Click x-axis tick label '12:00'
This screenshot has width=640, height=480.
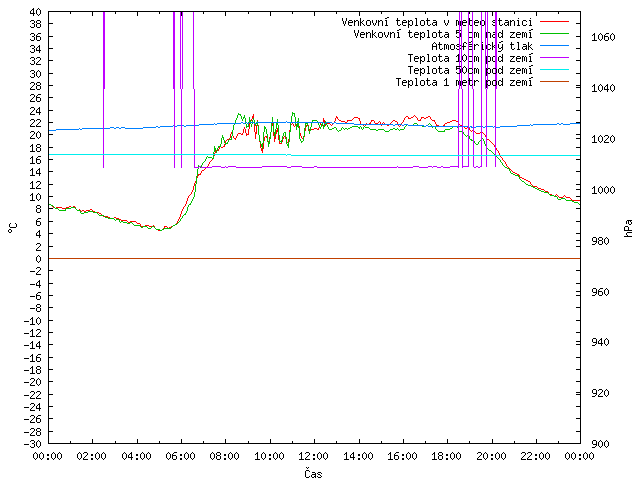(313, 456)
